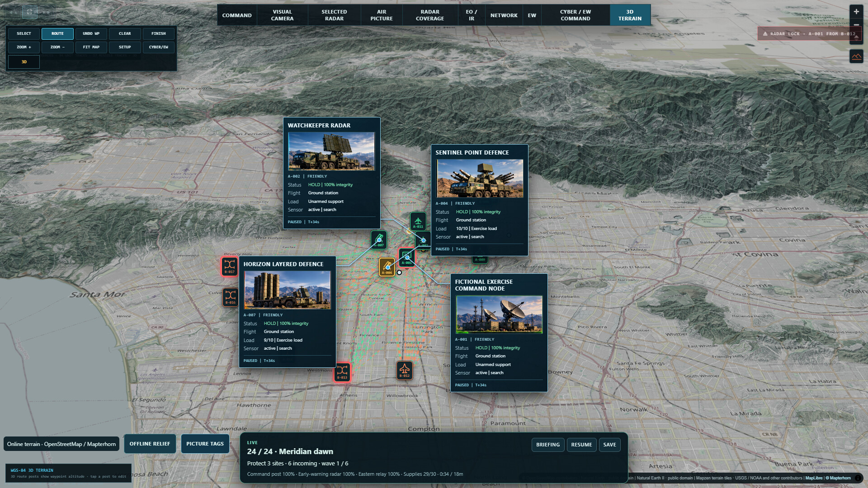
Task: Toggle the terrain mountain icon control
Action: 856,56
